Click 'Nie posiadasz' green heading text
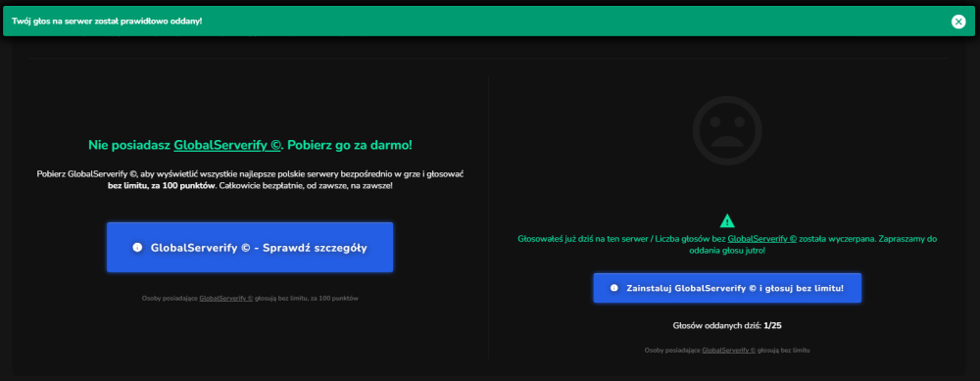 point(129,146)
